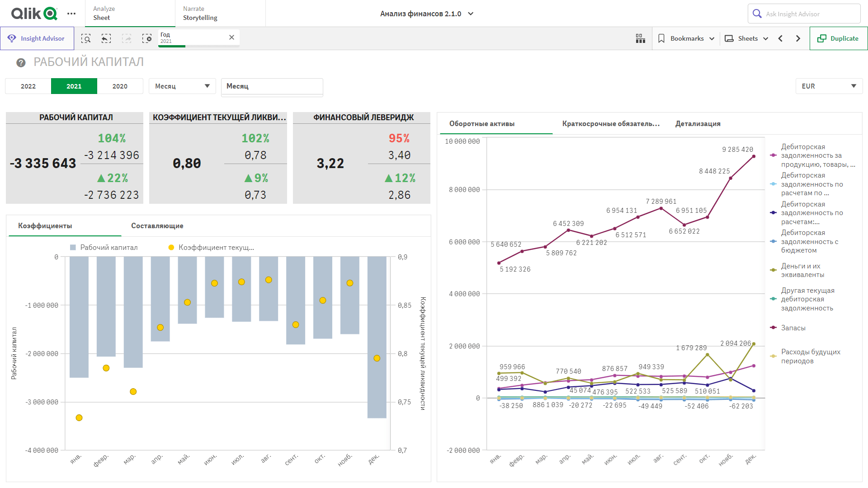Go to the next sheet arrow
This screenshot has height=488, width=868.
pyautogui.click(x=798, y=39)
